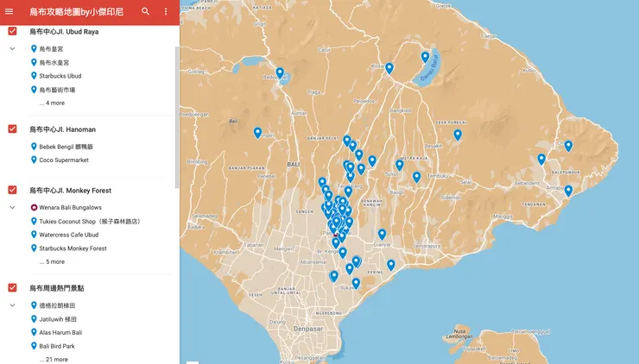639x364 pixels.
Task: Click the map pin near Sukawati
Action: click(x=356, y=283)
